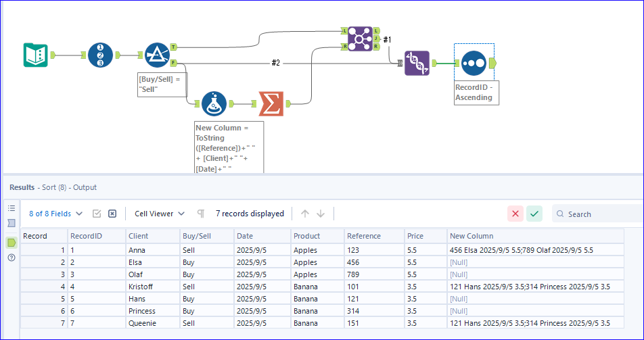Click the Join tool's R input anchor

click(x=344, y=47)
